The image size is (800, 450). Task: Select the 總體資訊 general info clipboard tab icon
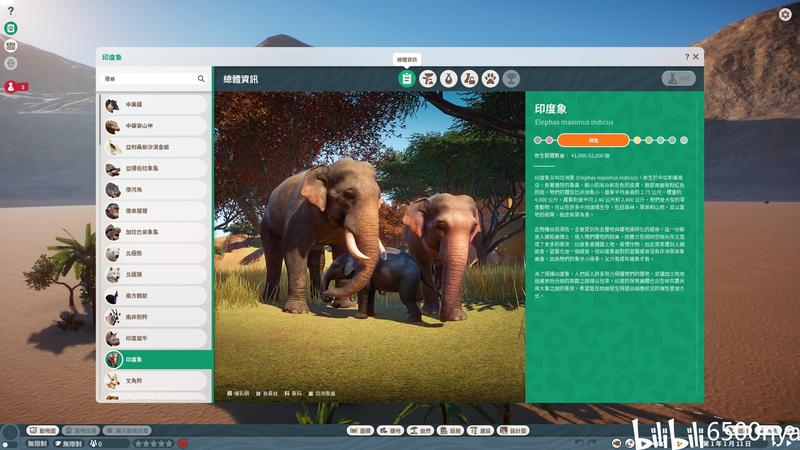[x=407, y=79]
